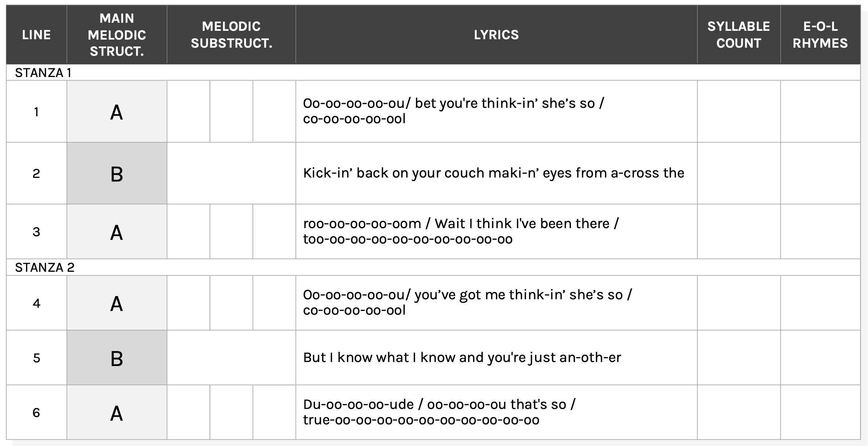868x446 pixels.
Task: Click the E-O-L RHYMES header cell
Action: pos(820,35)
